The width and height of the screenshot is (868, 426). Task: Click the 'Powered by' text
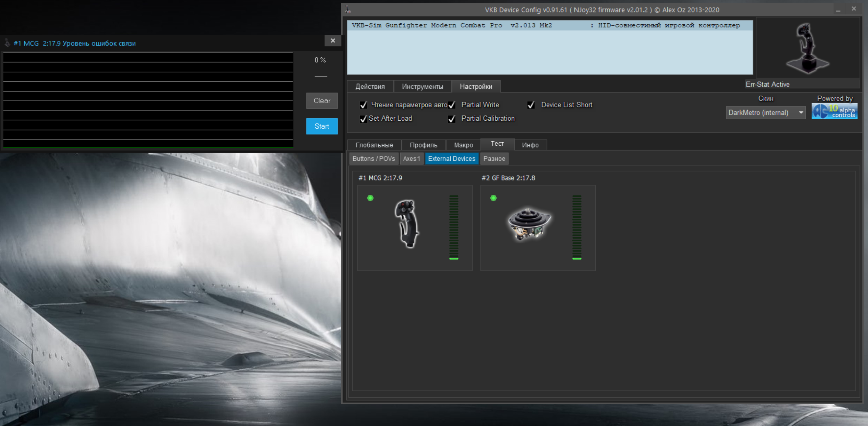coord(835,98)
